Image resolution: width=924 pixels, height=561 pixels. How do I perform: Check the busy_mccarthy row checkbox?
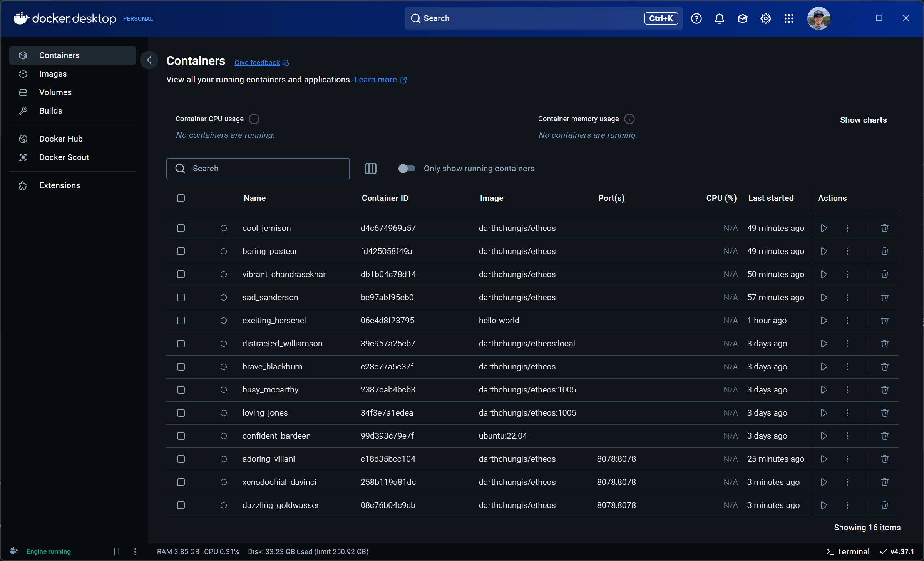(181, 390)
